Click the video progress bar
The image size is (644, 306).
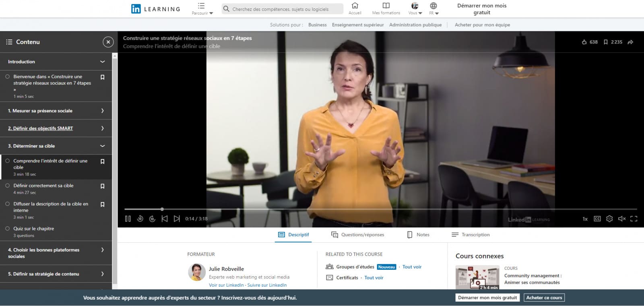click(x=381, y=209)
